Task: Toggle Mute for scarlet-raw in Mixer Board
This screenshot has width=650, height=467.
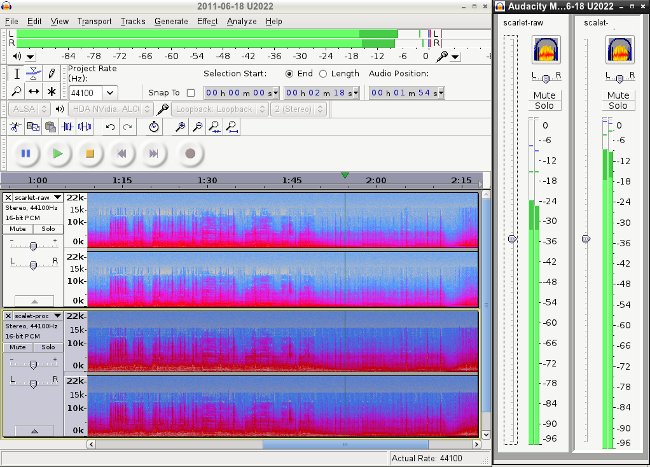Action: pos(544,95)
